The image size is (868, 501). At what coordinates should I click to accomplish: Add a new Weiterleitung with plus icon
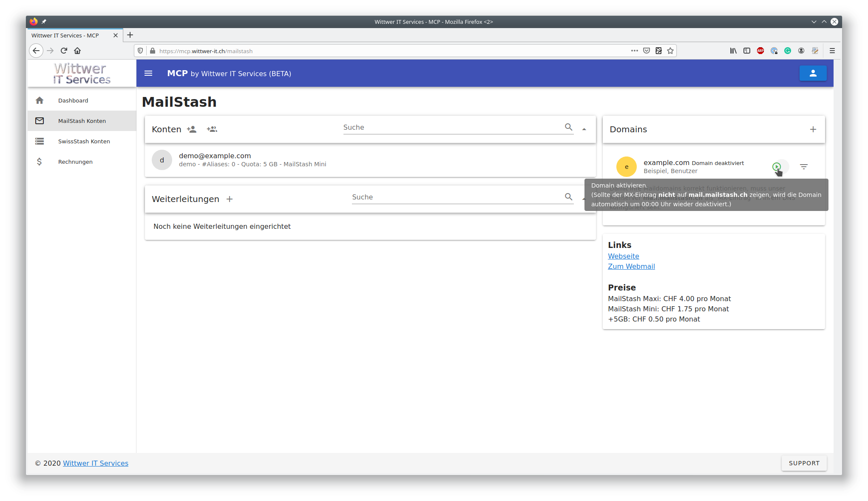pos(230,199)
